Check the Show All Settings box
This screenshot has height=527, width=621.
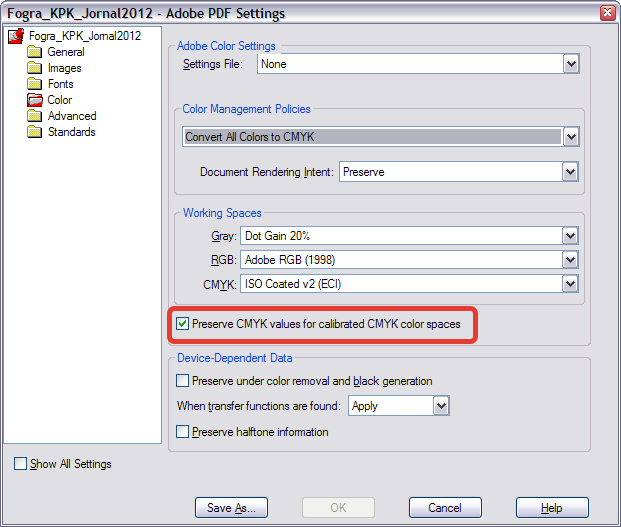pyautogui.click(x=20, y=464)
